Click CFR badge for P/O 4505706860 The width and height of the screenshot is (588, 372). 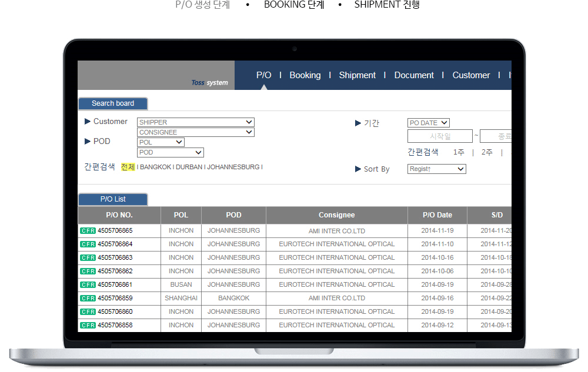pos(88,311)
